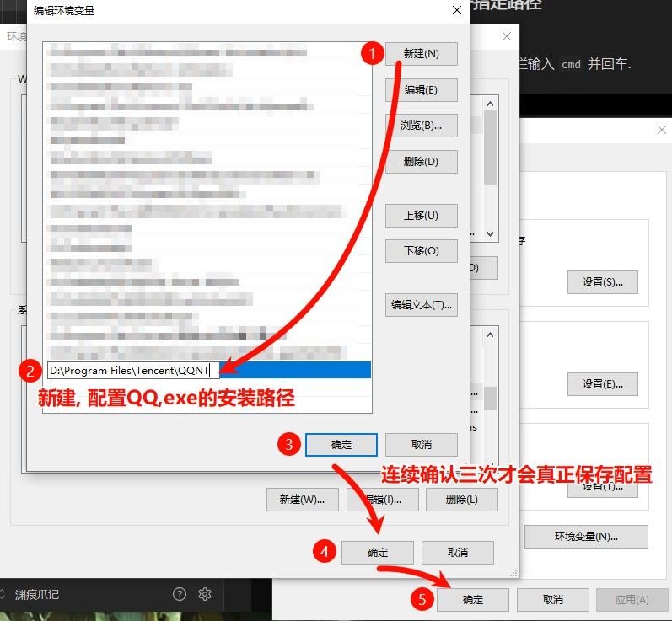
Task: Click user variables list scrollbar thumb
Action: (490, 147)
